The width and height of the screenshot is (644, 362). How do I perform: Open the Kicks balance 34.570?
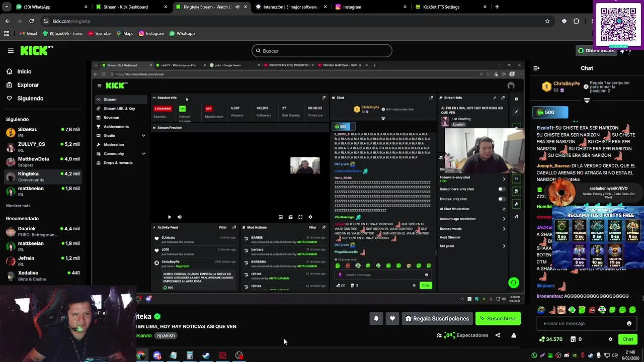(x=550, y=339)
